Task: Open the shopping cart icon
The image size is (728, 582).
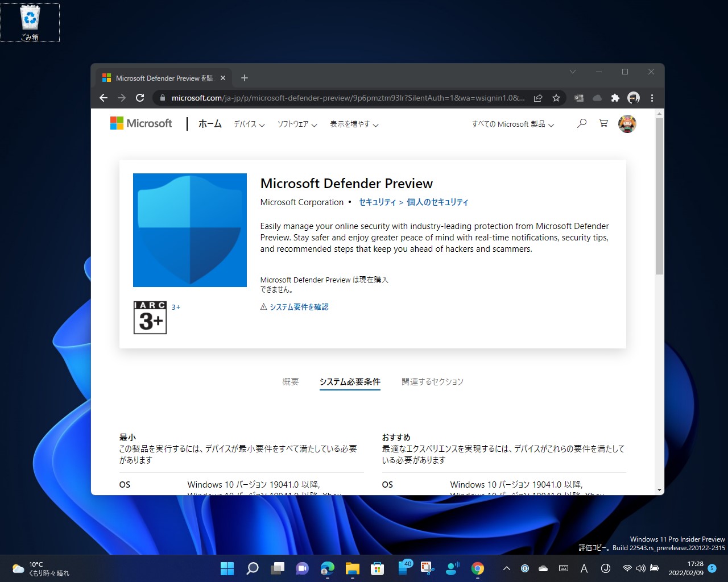Action: 603,123
